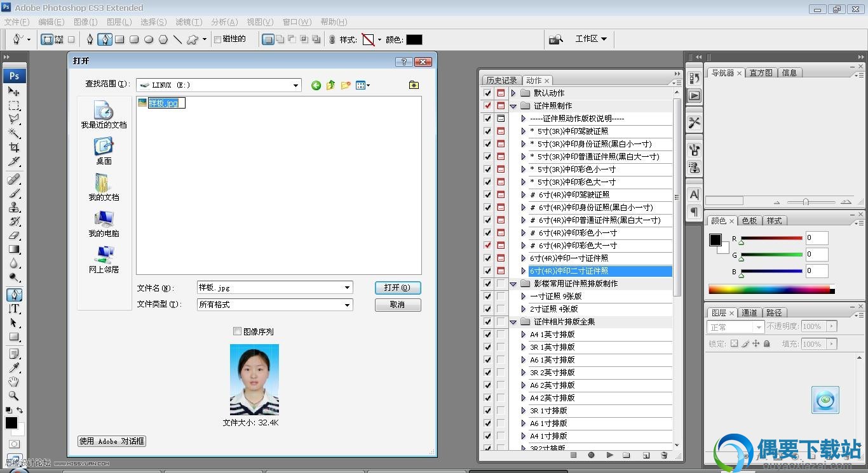Screen dimensions: 868x473
Task: Go up one folder level in Open dialog
Action: click(x=330, y=85)
